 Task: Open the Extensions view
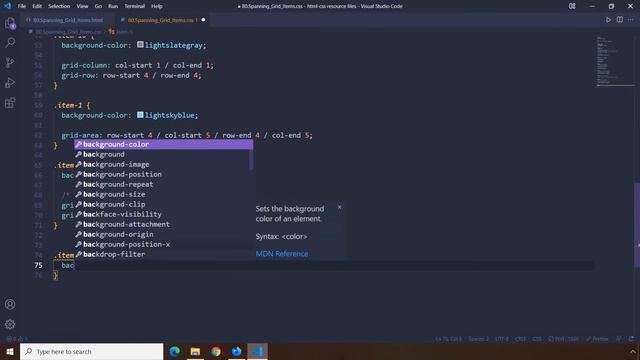[10, 102]
